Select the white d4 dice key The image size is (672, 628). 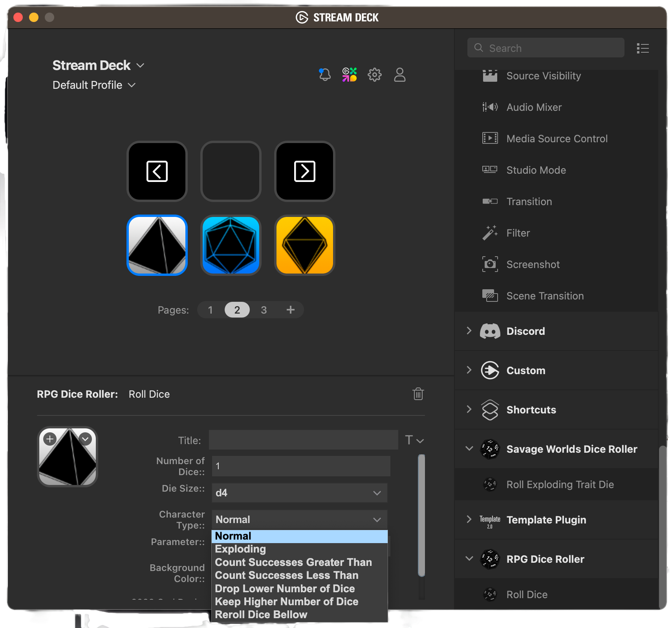(x=157, y=245)
